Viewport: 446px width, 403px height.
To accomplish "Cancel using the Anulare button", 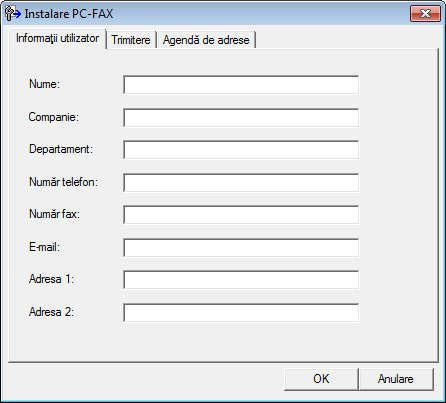I will pos(396,379).
